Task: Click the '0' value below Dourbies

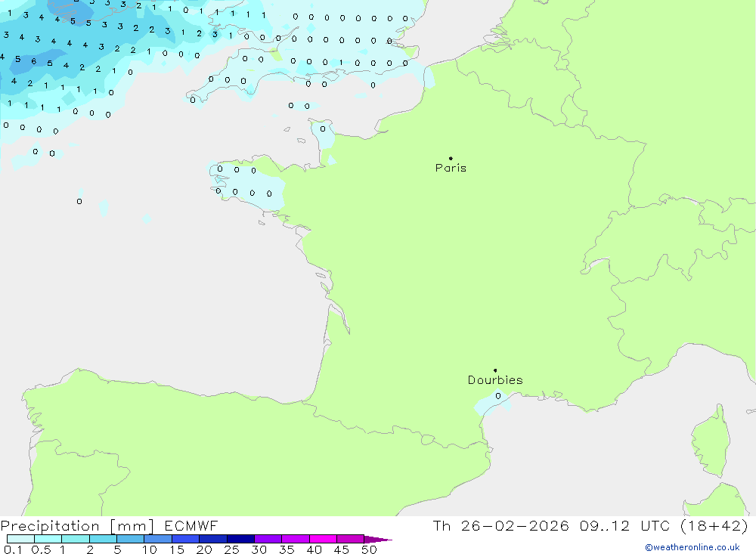Action: 498,396
